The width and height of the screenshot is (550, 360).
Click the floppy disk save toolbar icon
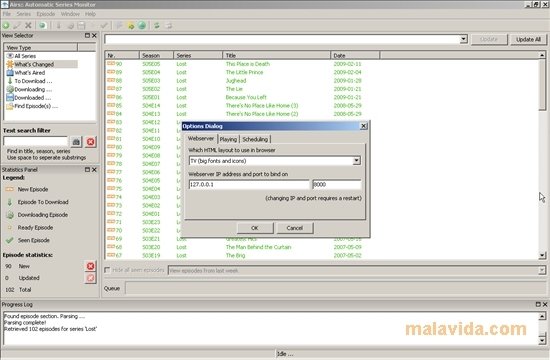point(81,25)
